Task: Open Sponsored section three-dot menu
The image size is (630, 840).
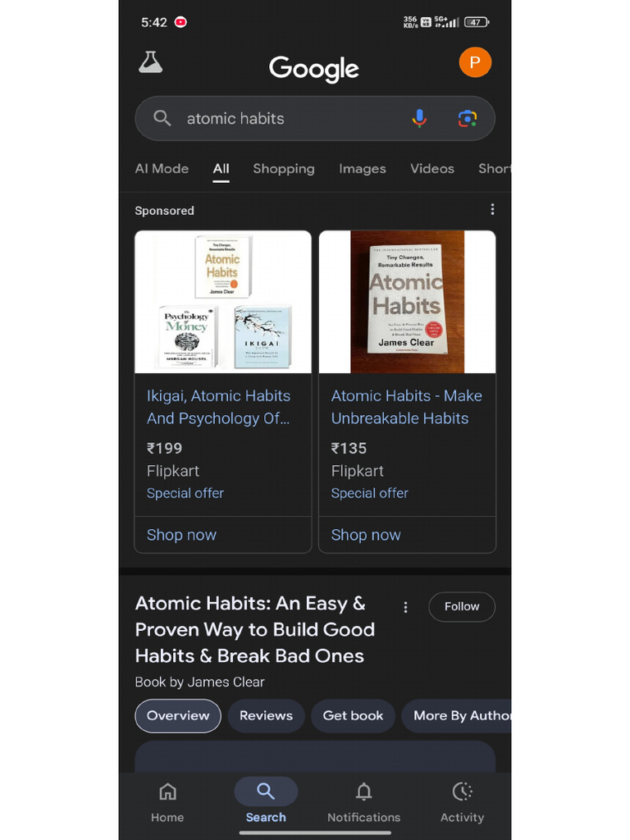Action: [492, 209]
